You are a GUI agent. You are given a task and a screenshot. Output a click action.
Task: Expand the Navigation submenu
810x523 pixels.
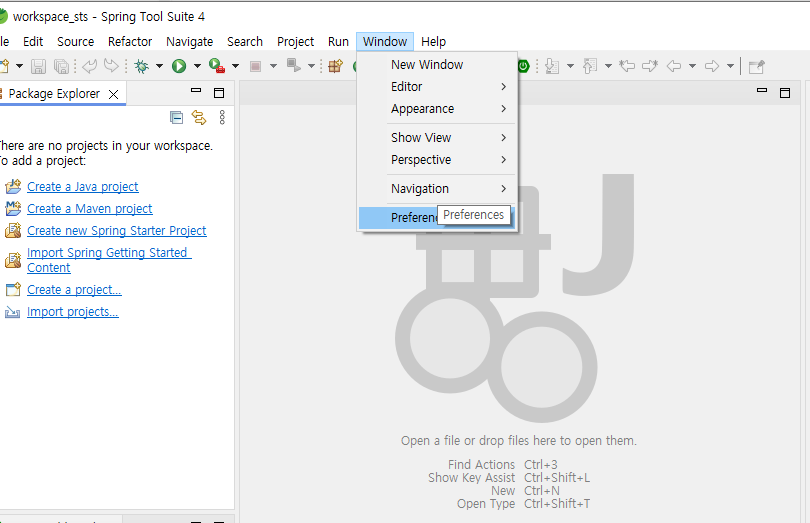(x=438, y=189)
